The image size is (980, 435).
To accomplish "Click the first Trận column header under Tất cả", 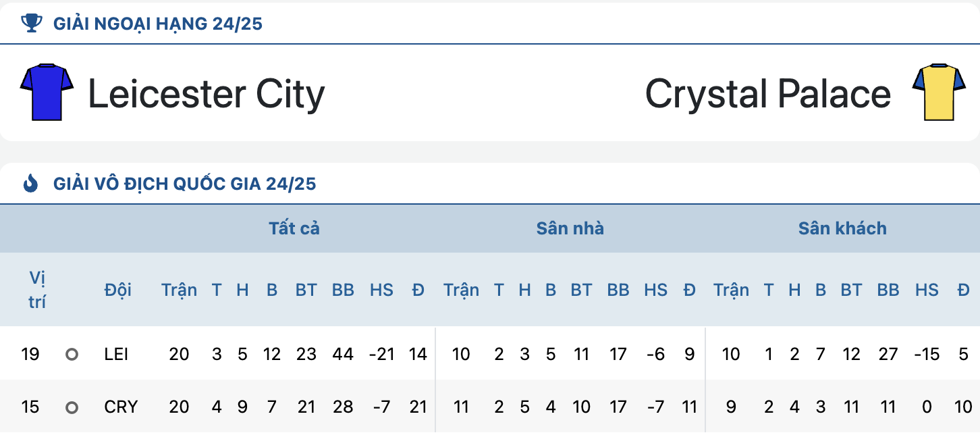I will 180,290.
